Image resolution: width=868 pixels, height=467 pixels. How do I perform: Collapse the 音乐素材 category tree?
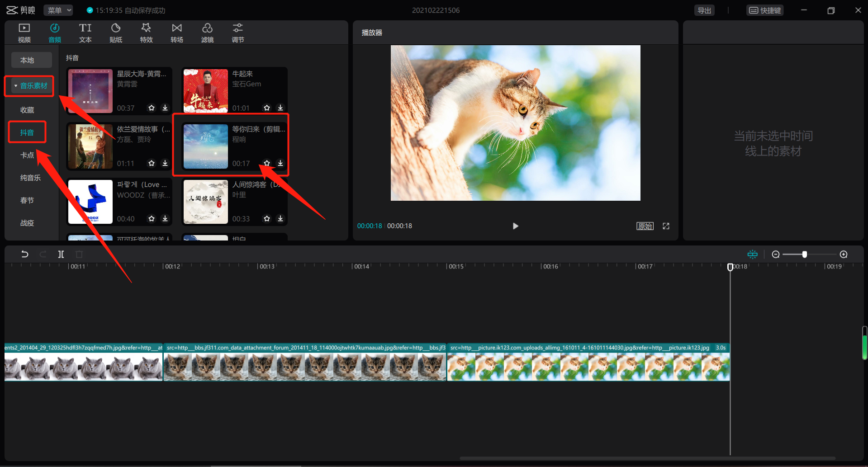16,86
